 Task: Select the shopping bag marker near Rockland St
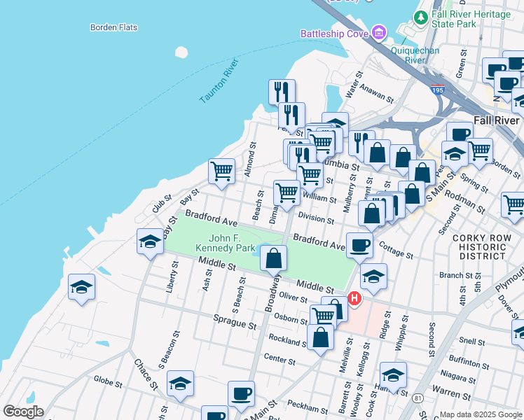coord(320,338)
